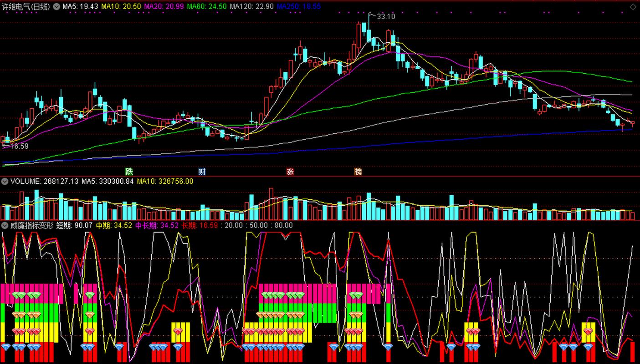Select the yellow MA10 price label
This screenshot has height=364, width=640.
(120, 6)
